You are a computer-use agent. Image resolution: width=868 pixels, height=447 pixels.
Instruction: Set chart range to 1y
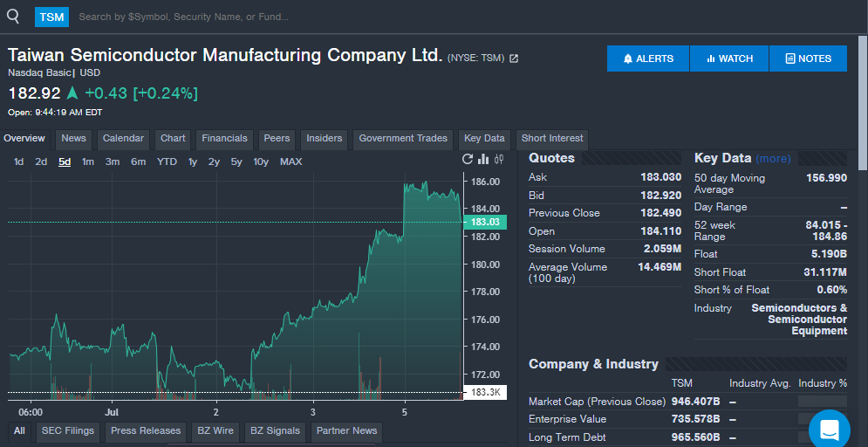pos(193,162)
